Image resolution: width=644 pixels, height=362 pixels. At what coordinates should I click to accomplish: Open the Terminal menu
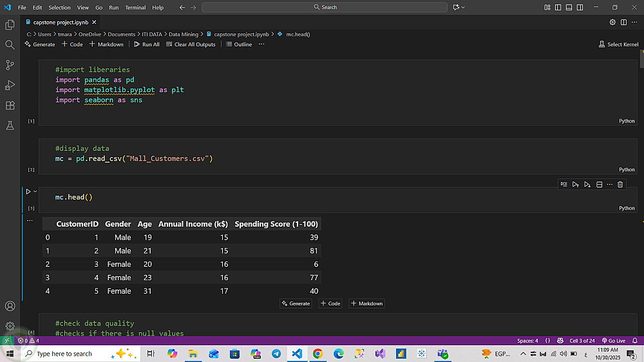click(135, 7)
